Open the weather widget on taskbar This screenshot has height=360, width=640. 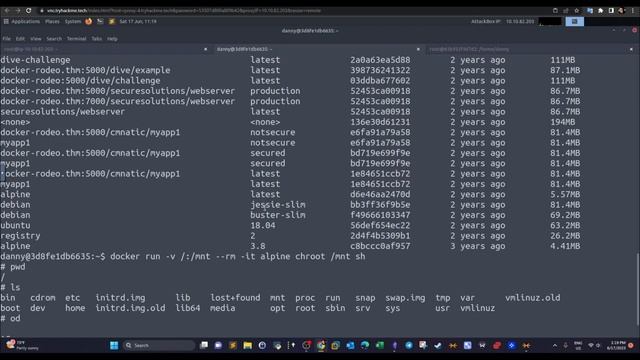[22, 345]
